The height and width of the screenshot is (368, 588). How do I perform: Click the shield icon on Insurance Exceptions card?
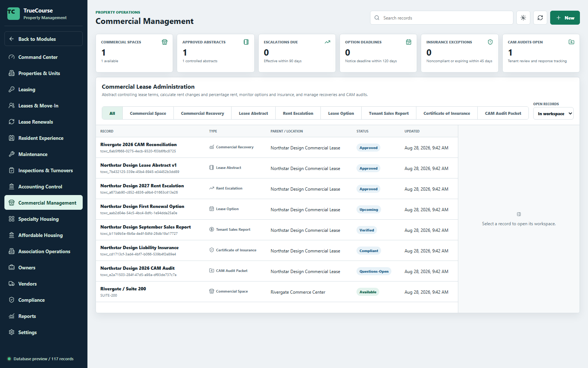click(x=490, y=42)
